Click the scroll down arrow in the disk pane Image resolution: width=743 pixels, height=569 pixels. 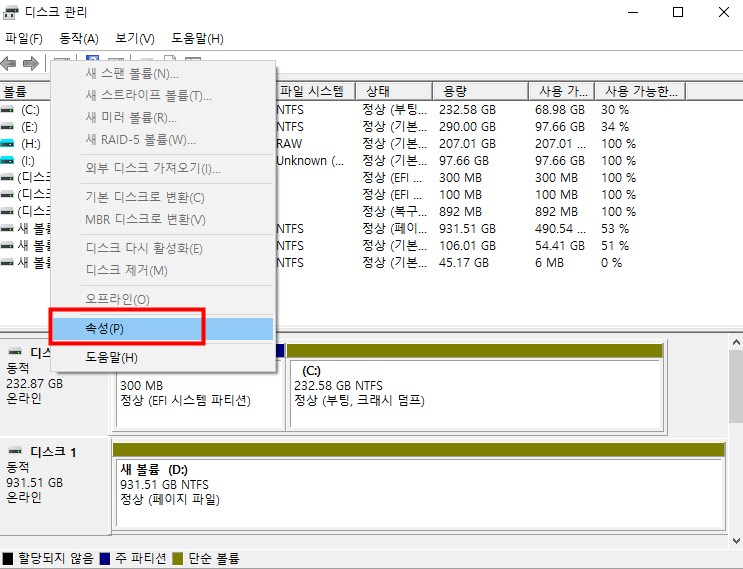736,540
